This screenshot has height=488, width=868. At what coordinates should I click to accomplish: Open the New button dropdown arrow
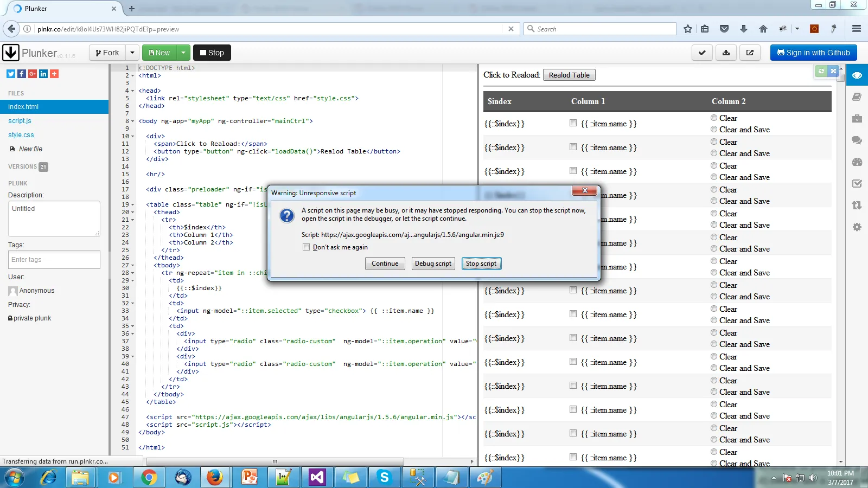pos(183,53)
